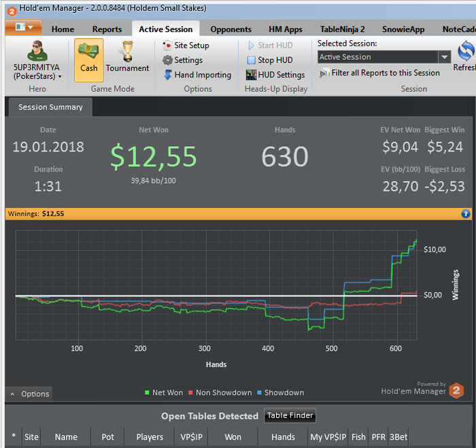Sort tables by 3Bet column
476x448 pixels.
pos(398,437)
